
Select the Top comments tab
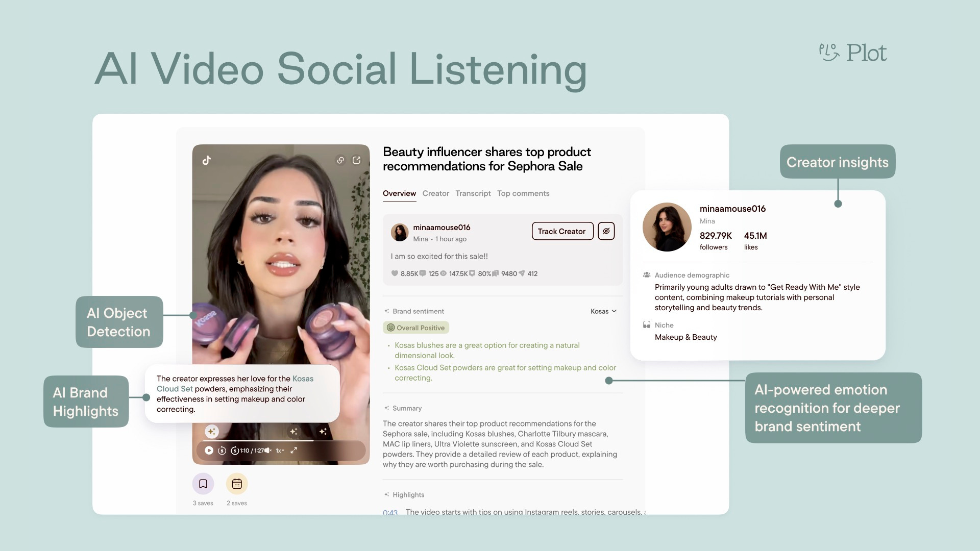coord(523,193)
